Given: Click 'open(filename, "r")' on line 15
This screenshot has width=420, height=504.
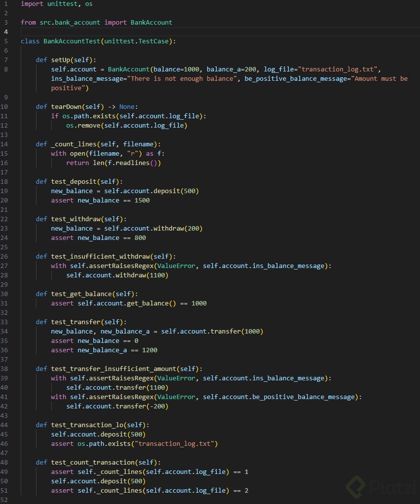Looking at the screenshot, I should tap(106, 153).
